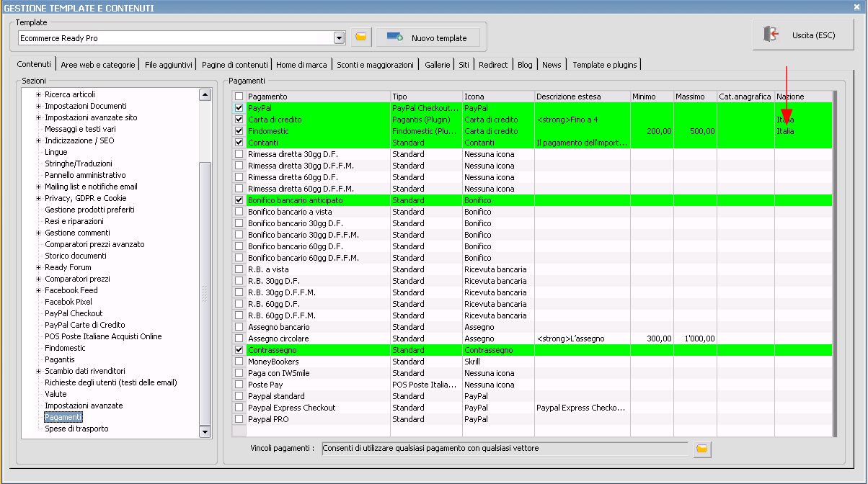Enable Rimessa diretta 30gg D.F. checkbox

coord(239,154)
